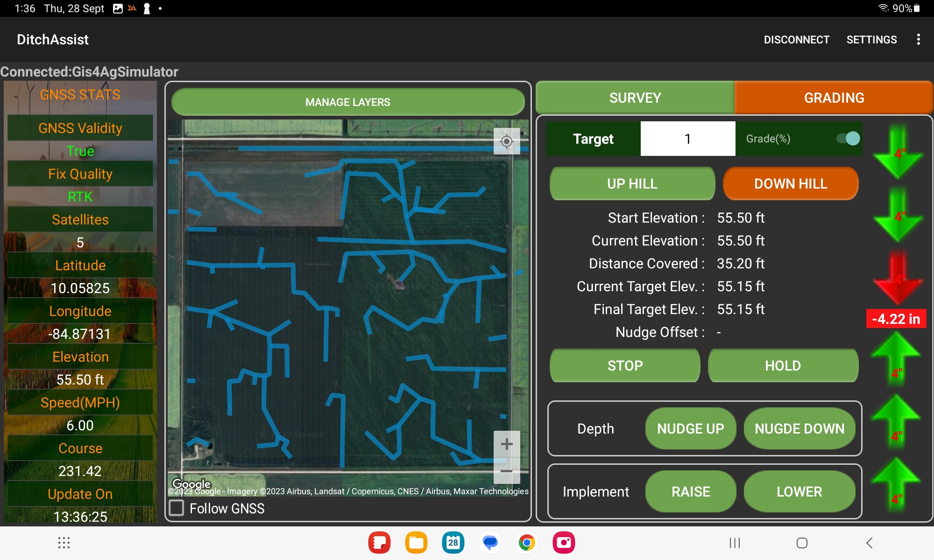
Task: Tap the Speed value 6.00
Action: (80, 425)
